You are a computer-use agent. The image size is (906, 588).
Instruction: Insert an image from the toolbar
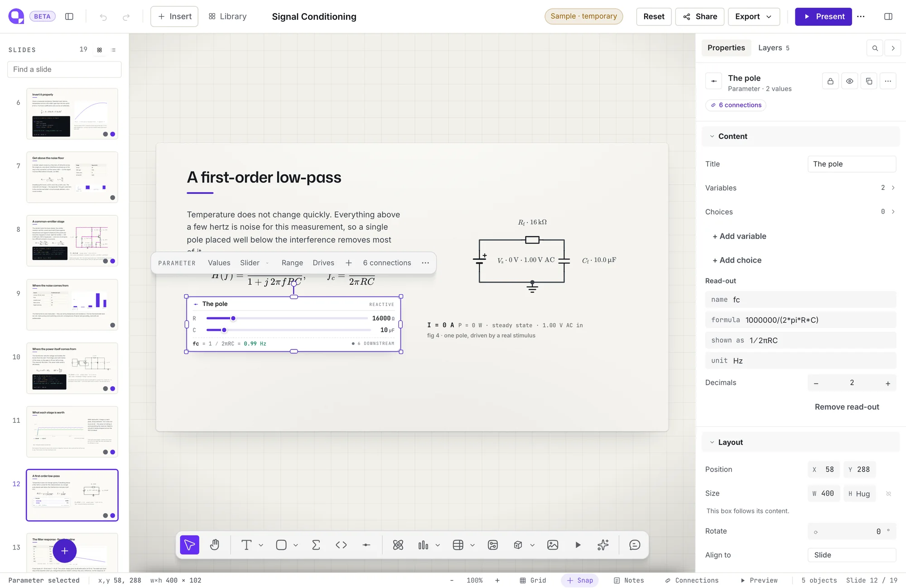553,545
